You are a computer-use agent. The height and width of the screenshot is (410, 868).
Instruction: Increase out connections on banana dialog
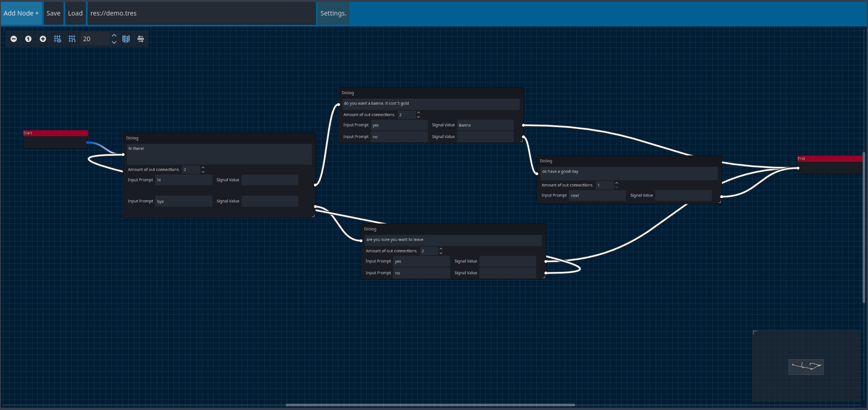pos(418,112)
